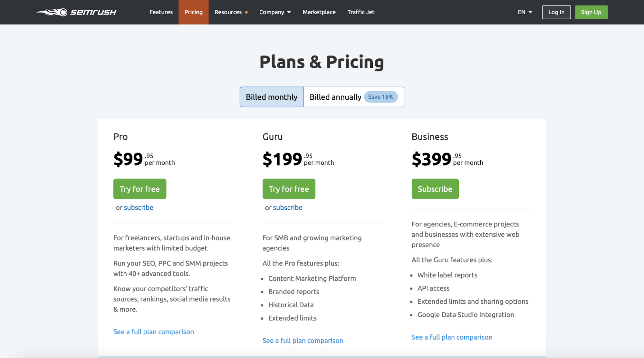Screen dimensions: 644x358
Task: Select the Billed monthly option
Action: 272,97
